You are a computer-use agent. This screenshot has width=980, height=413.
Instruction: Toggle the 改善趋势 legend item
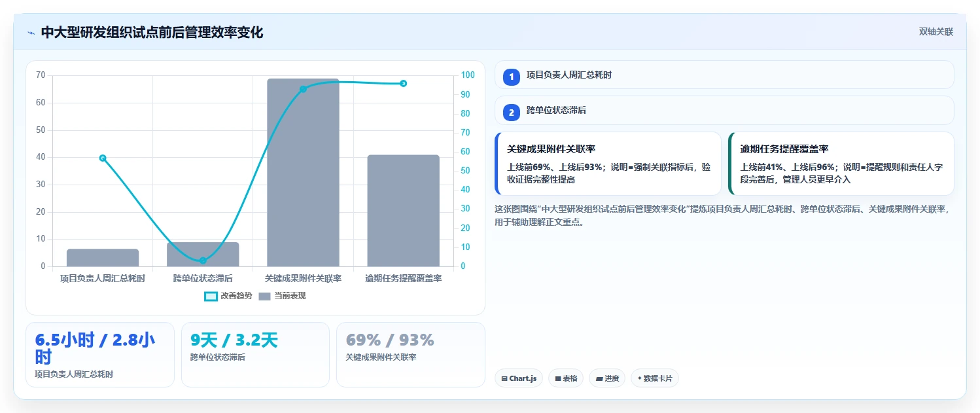pyautogui.click(x=228, y=296)
